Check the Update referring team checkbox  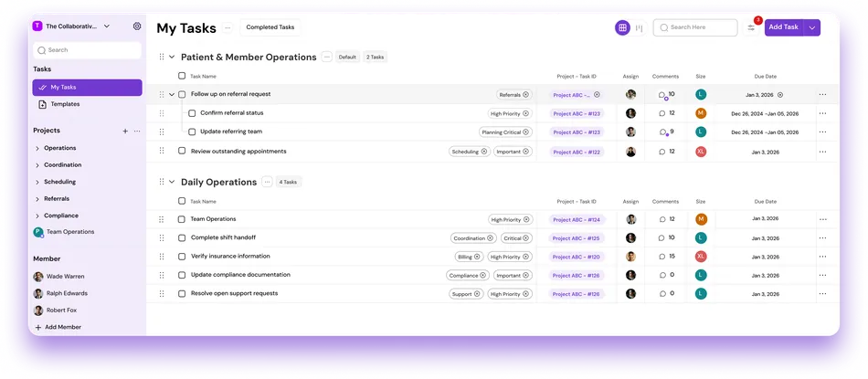tap(192, 132)
